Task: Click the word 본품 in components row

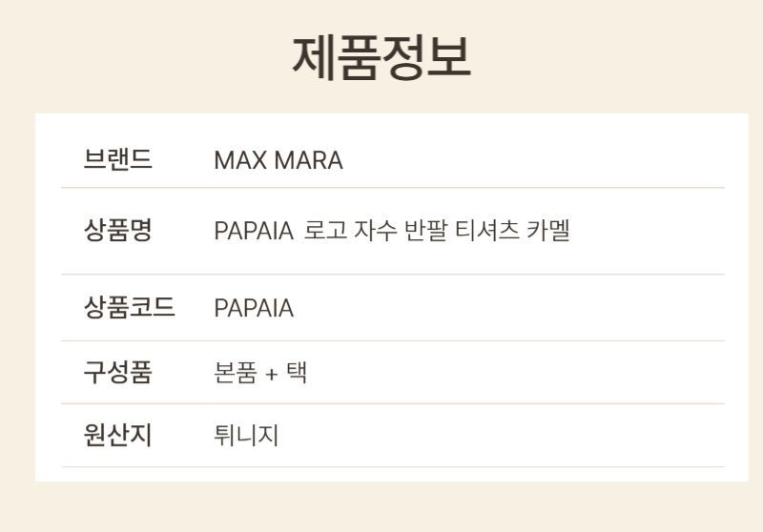Action: pos(235,373)
